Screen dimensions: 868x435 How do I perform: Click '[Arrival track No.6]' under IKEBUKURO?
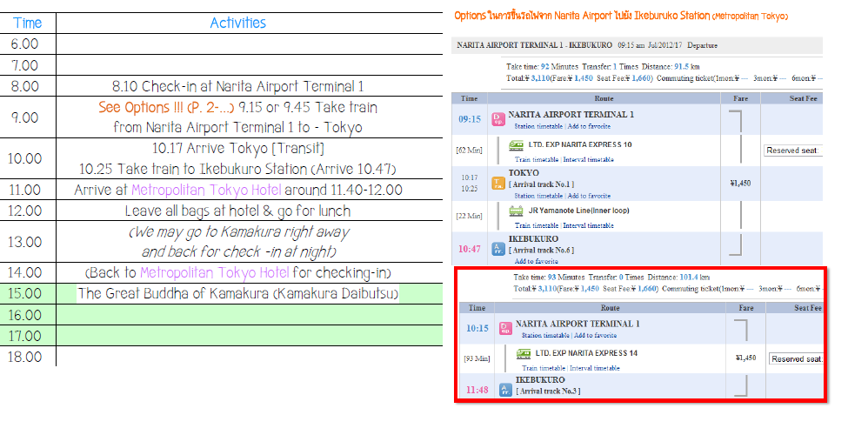coord(541,251)
